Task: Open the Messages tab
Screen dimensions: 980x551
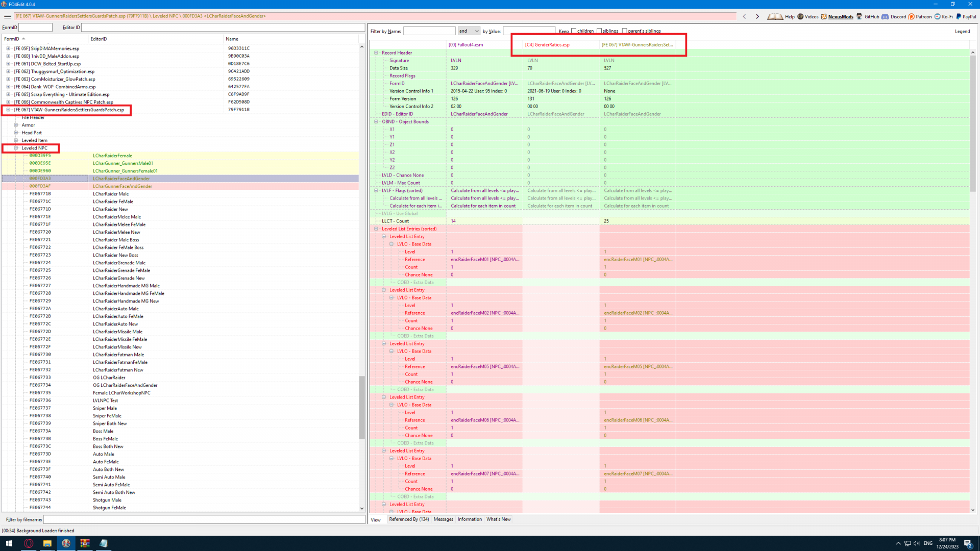Action: pyautogui.click(x=443, y=519)
